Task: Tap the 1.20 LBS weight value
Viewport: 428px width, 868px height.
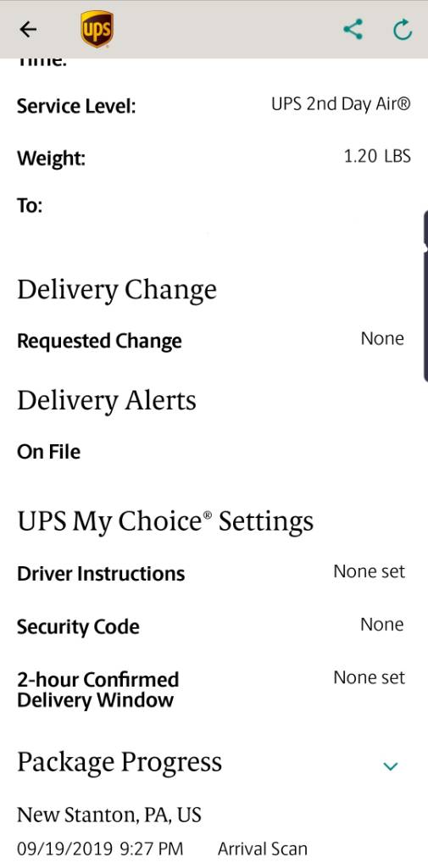Action: click(x=378, y=157)
